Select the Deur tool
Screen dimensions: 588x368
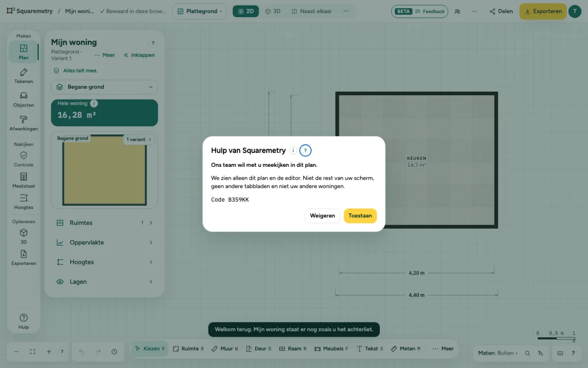point(259,349)
